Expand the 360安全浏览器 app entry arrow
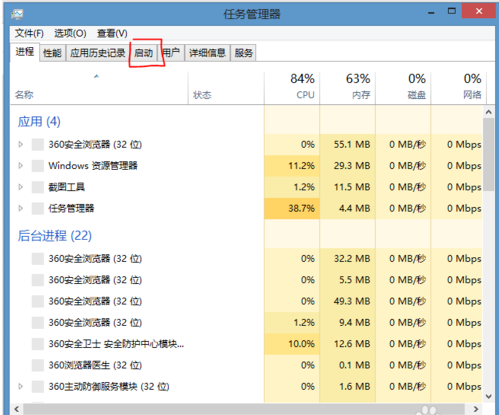499x415 pixels. click(21, 144)
